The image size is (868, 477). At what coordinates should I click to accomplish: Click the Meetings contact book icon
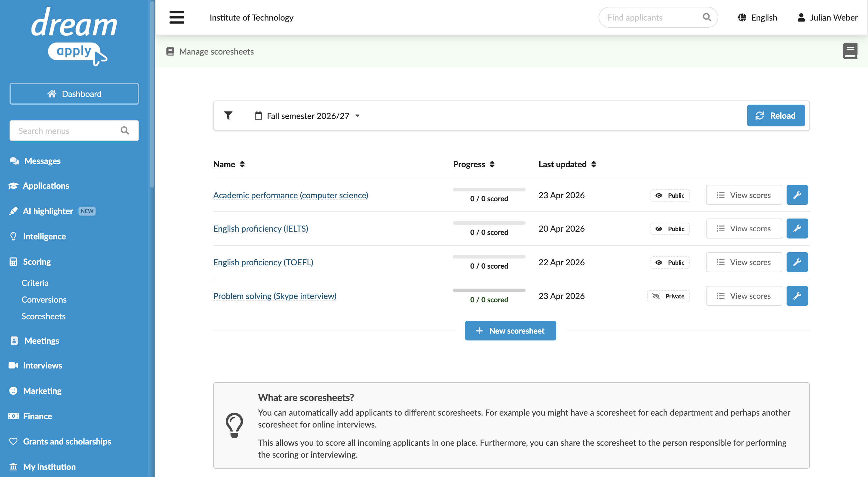[14, 340]
